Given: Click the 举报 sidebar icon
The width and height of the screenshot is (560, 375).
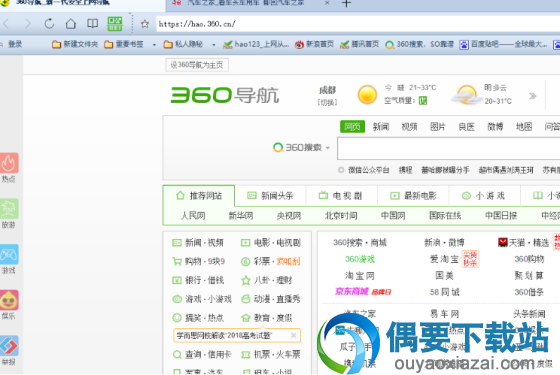Looking at the screenshot, I should [9, 346].
